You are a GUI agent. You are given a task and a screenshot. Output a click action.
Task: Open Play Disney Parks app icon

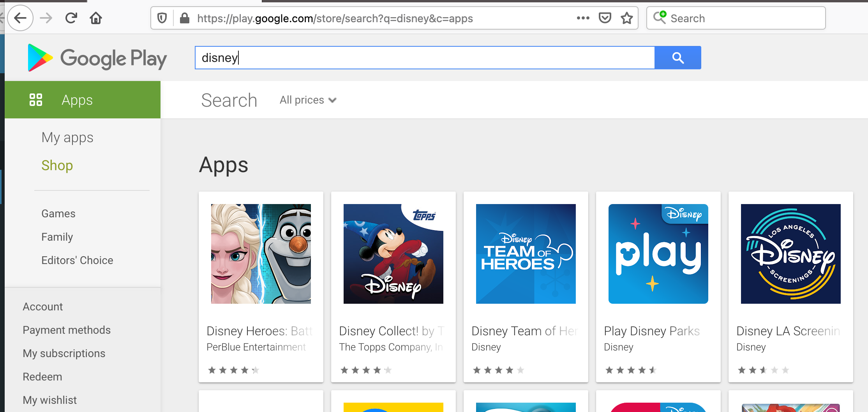[x=658, y=254]
